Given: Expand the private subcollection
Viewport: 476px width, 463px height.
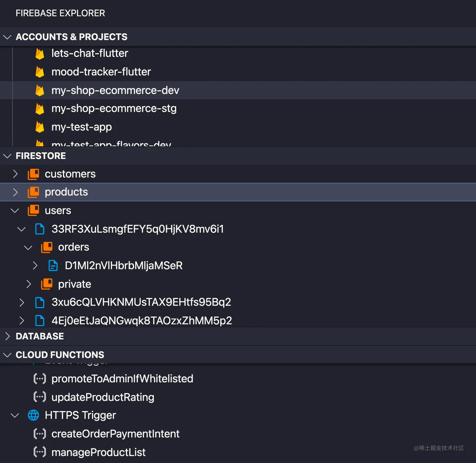Looking at the screenshot, I should (29, 284).
